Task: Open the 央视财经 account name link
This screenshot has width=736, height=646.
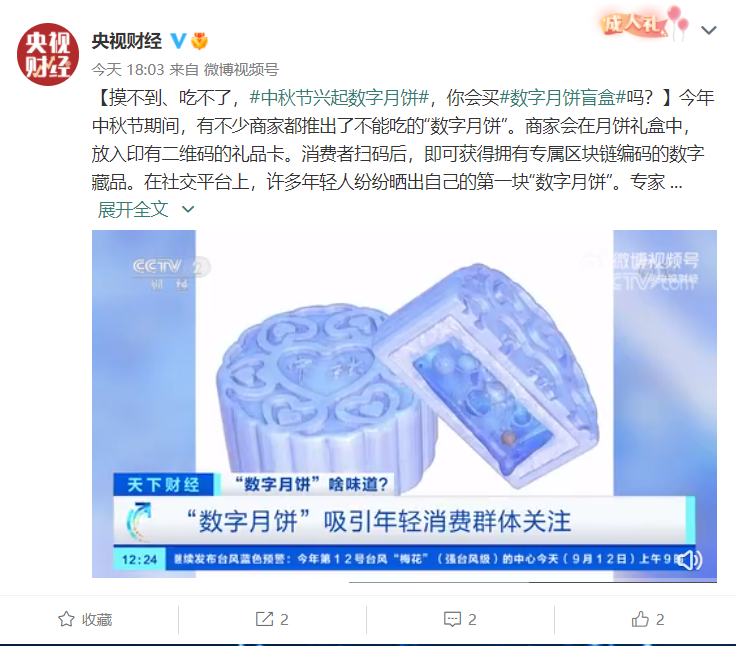Action: (127, 41)
